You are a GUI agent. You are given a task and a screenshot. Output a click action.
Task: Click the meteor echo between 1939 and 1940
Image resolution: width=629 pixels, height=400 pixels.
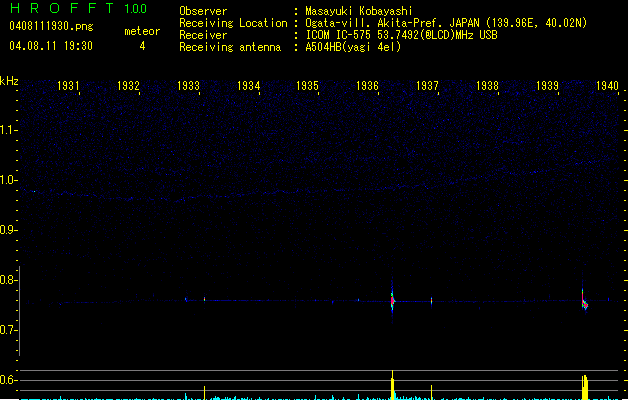[x=584, y=301]
